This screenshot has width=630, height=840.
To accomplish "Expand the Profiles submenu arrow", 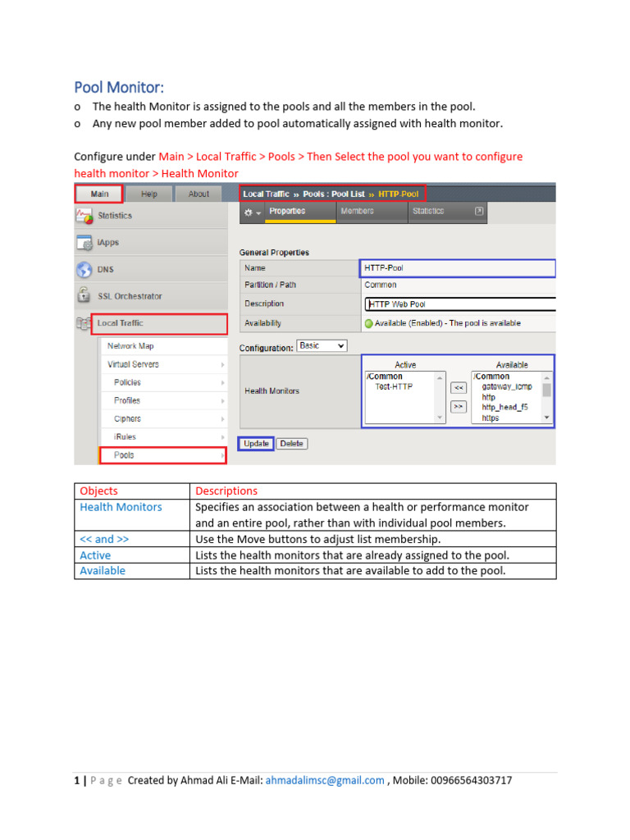I will (x=222, y=401).
